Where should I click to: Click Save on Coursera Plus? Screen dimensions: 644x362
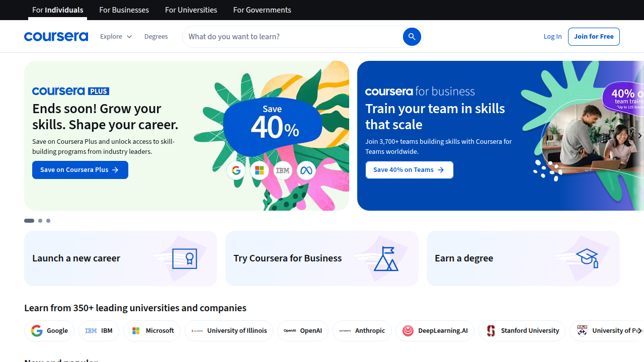(x=80, y=170)
